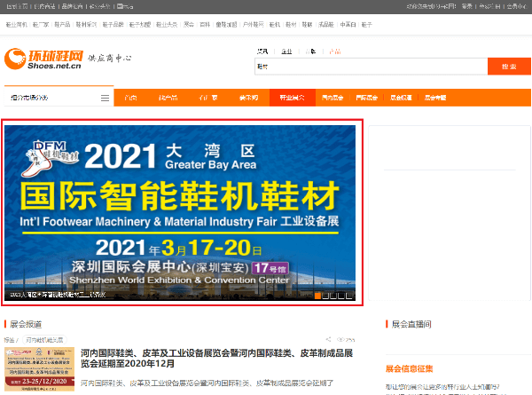Open the 找产品 navigation tab

(x=168, y=98)
